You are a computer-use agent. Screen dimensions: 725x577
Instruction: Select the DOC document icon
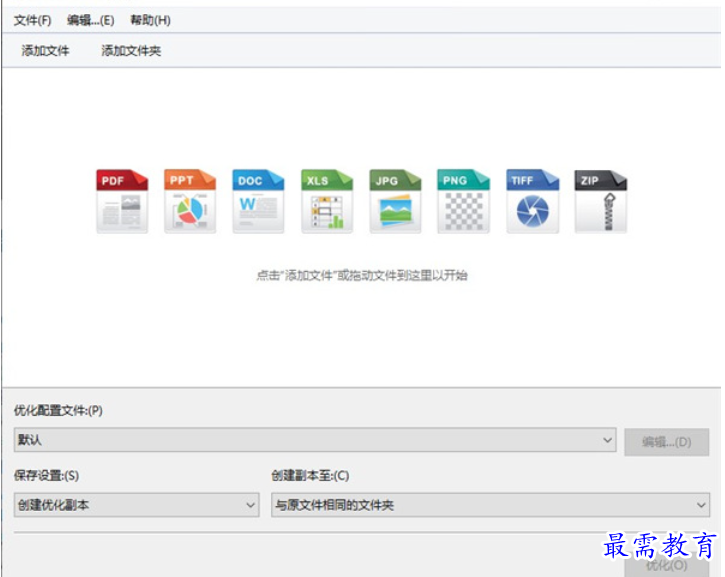[x=259, y=201]
